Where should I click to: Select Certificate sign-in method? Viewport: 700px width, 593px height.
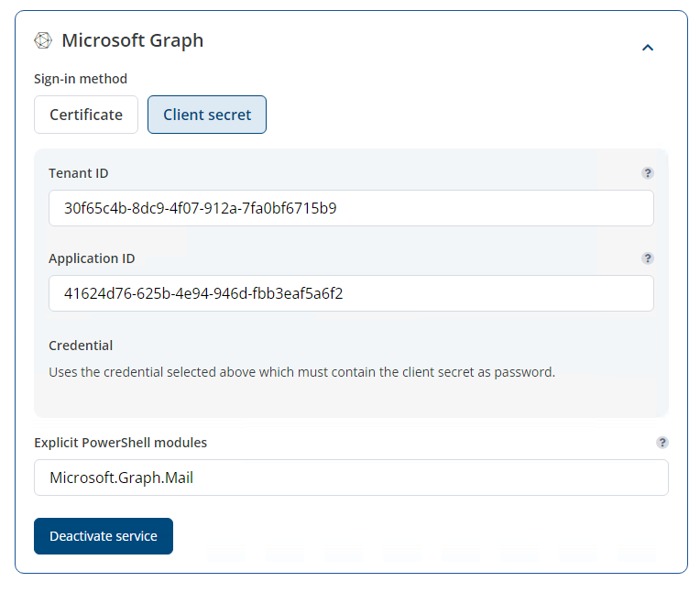pyautogui.click(x=86, y=115)
